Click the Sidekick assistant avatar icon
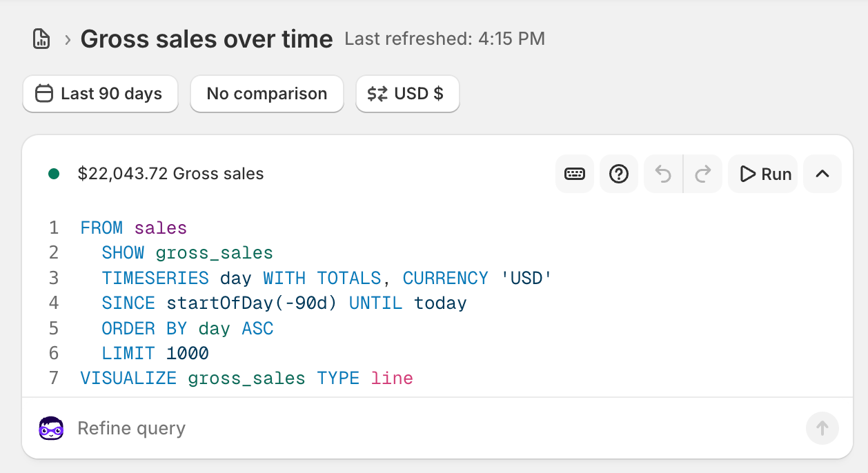Image resolution: width=868 pixels, height=473 pixels. pos(51,428)
